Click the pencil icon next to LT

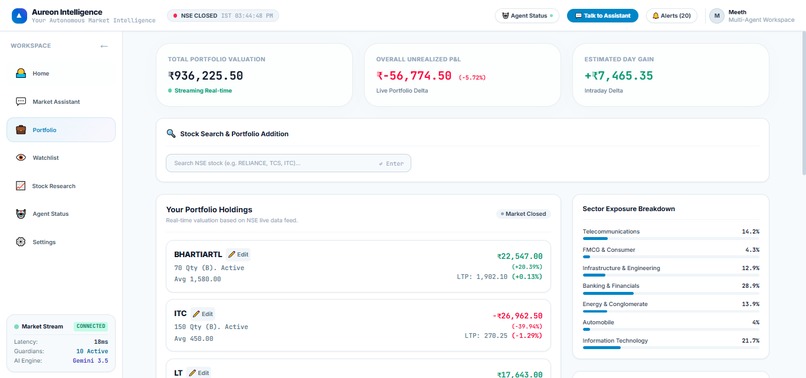(192, 373)
